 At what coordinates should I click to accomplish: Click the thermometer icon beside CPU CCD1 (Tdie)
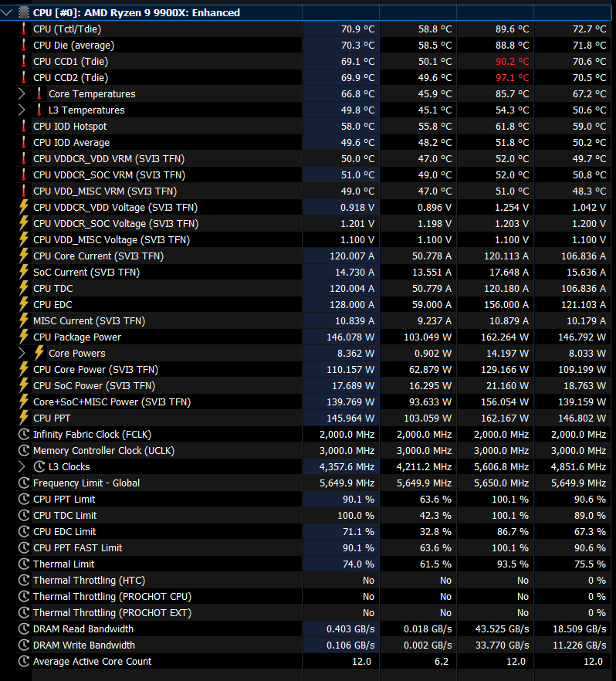[24, 61]
